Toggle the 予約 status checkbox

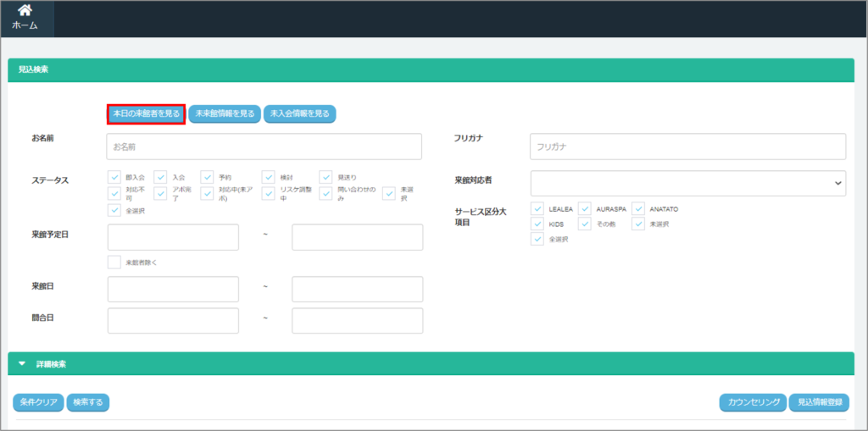(x=208, y=177)
